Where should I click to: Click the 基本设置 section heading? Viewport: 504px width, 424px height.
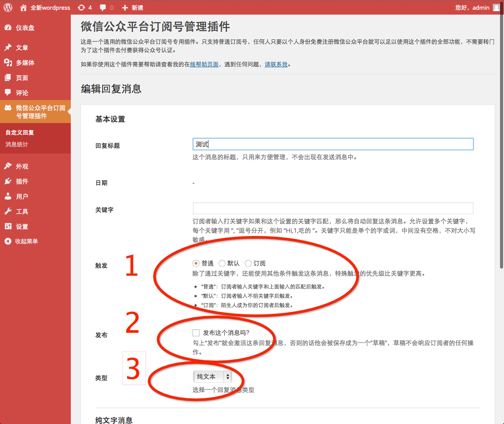tap(110, 119)
